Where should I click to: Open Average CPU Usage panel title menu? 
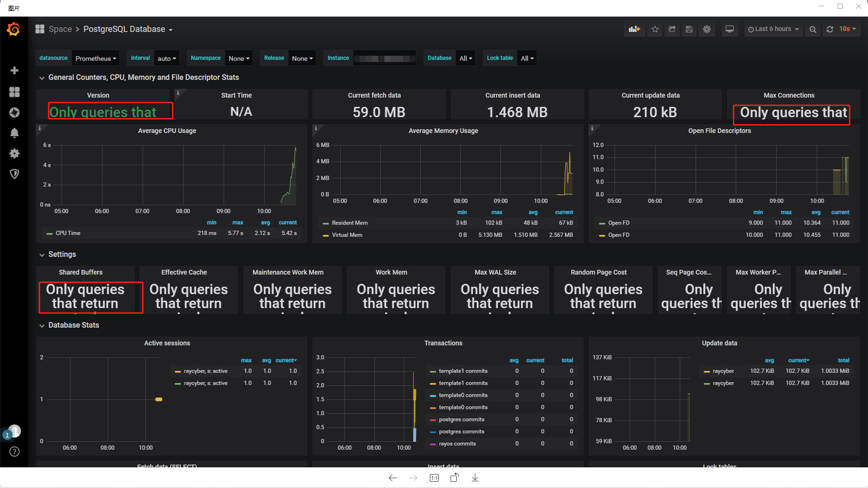click(167, 131)
